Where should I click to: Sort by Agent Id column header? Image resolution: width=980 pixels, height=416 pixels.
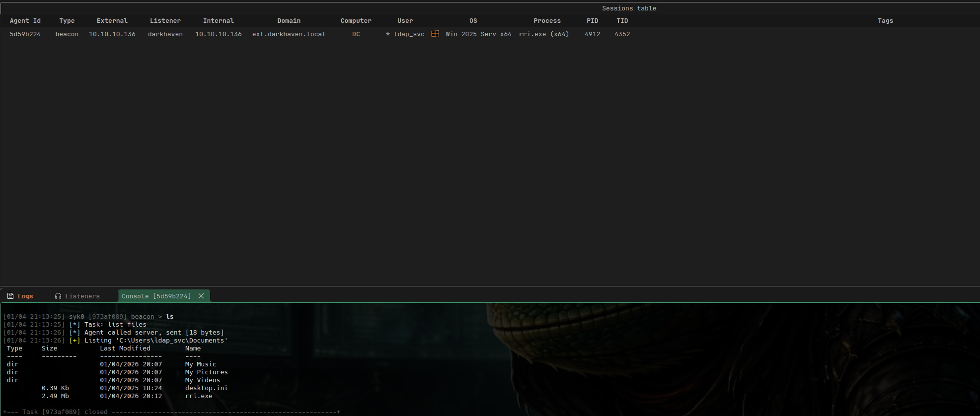pyautogui.click(x=25, y=21)
